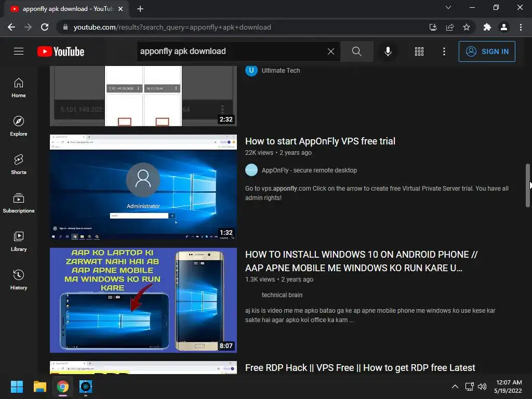The height and width of the screenshot is (399, 532).
Task: Open the 2:32 video thumbnail
Action: [x=143, y=96]
